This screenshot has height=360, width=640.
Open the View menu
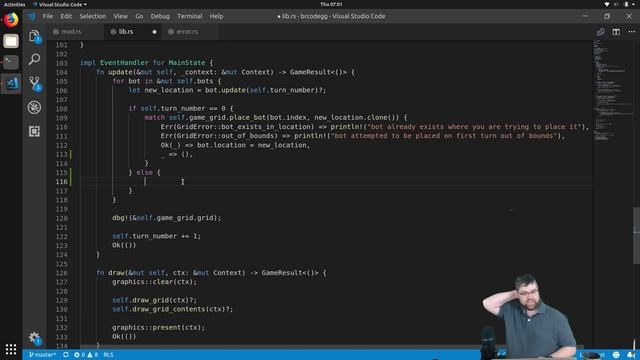120,16
